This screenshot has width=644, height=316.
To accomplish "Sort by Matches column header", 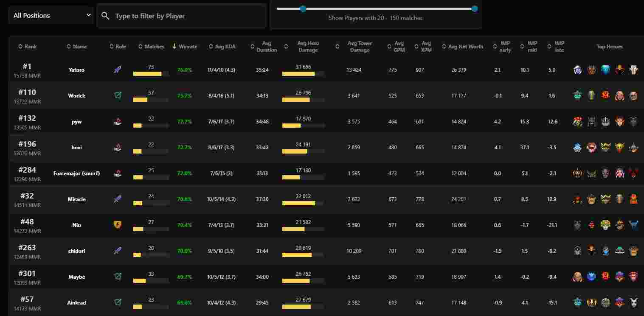I will 152,47.
